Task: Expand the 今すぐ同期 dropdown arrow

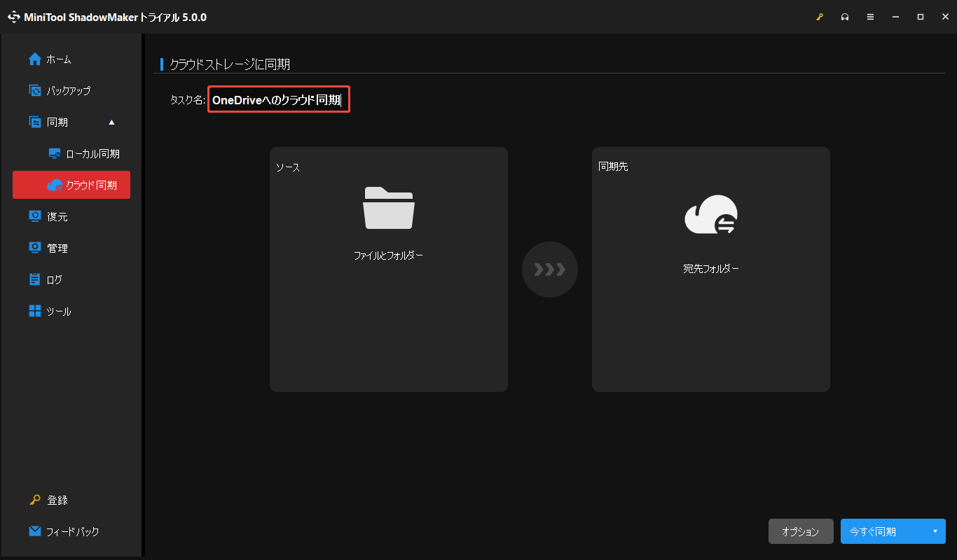Action: click(x=935, y=532)
